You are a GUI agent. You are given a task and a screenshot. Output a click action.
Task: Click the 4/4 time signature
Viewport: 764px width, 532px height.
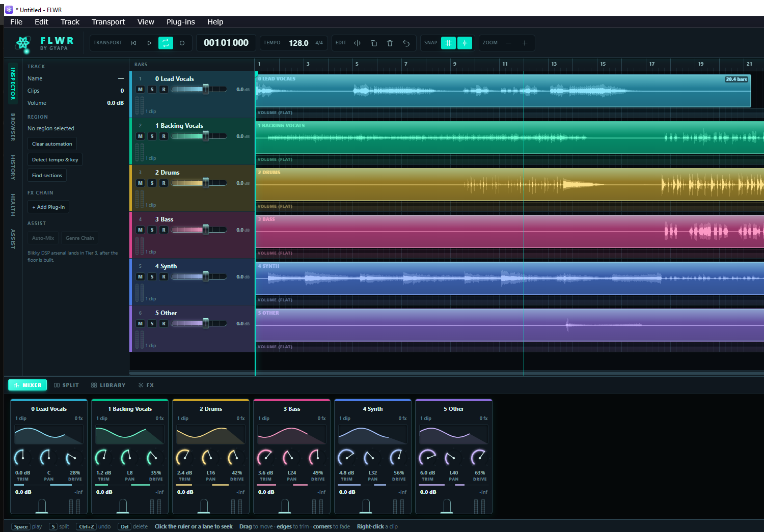tap(319, 43)
